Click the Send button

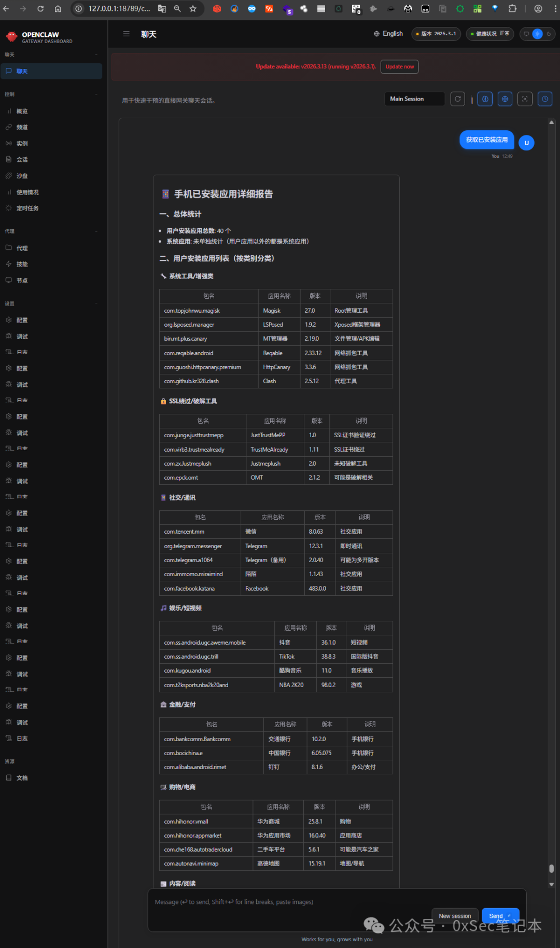point(500,916)
